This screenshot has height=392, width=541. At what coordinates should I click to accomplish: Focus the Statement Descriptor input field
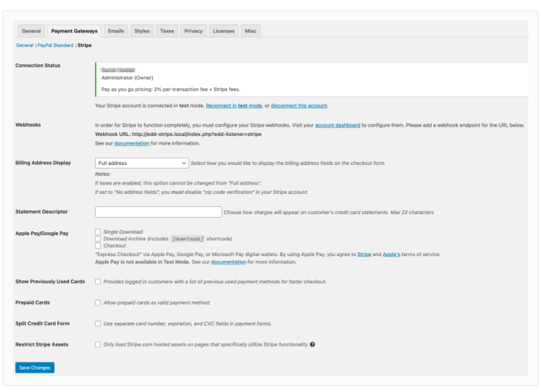(159, 212)
